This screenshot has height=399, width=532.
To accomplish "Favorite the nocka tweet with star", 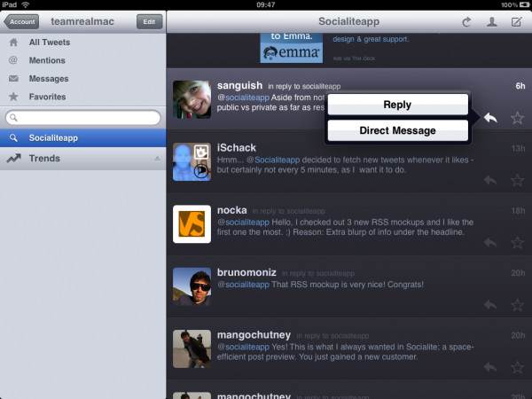I will [518, 243].
